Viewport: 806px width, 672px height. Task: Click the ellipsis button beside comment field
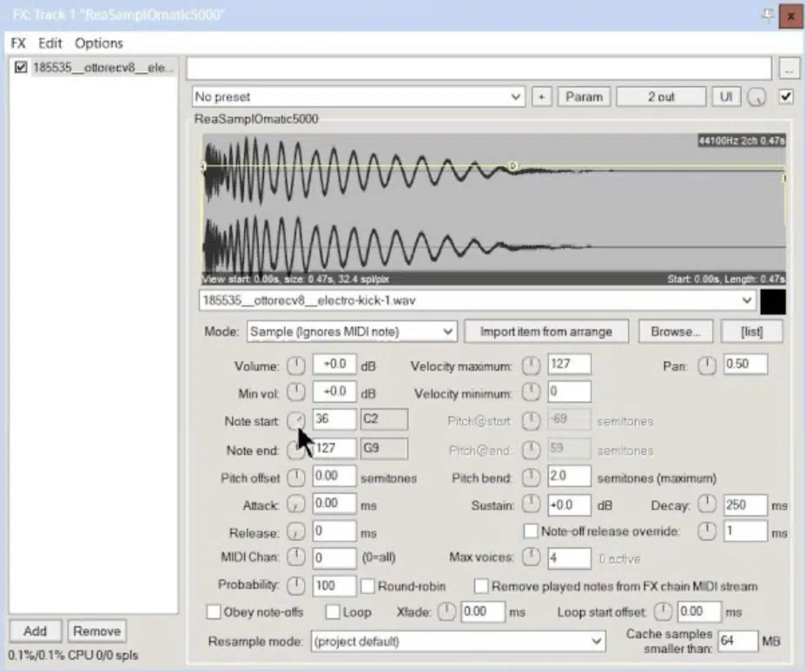pos(789,69)
